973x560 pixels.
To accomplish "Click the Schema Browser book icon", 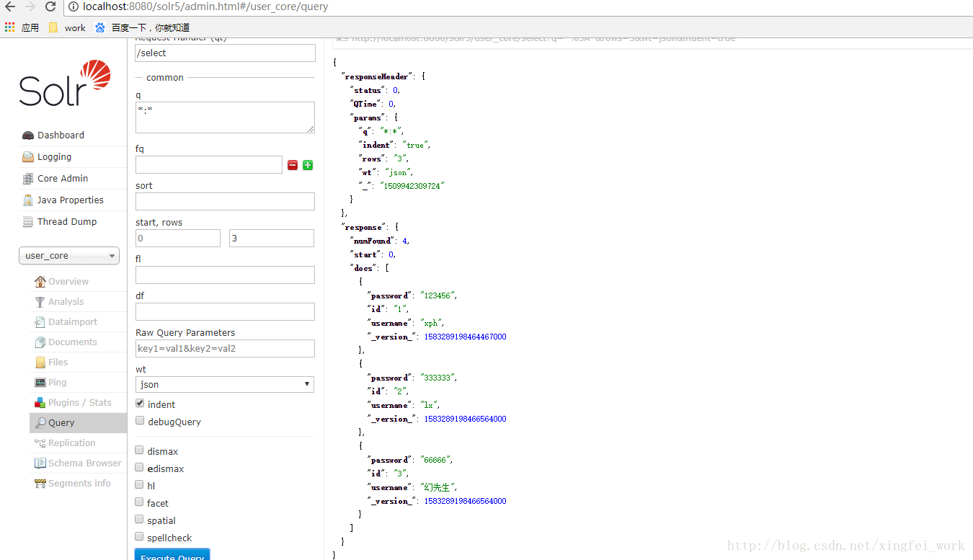I will [x=40, y=463].
